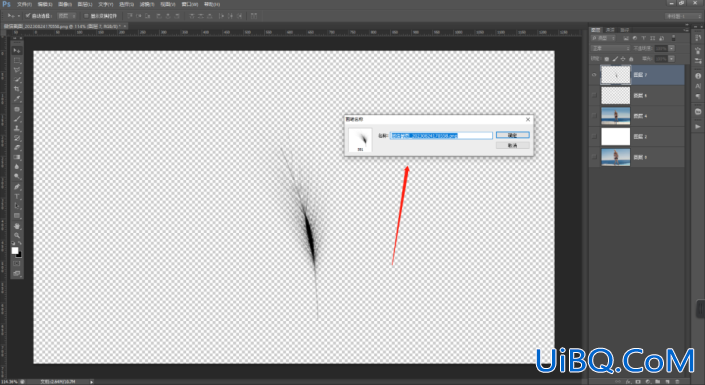The image size is (705, 385).
Task: Select the Rectangle shape tool
Action: (17, 216)
